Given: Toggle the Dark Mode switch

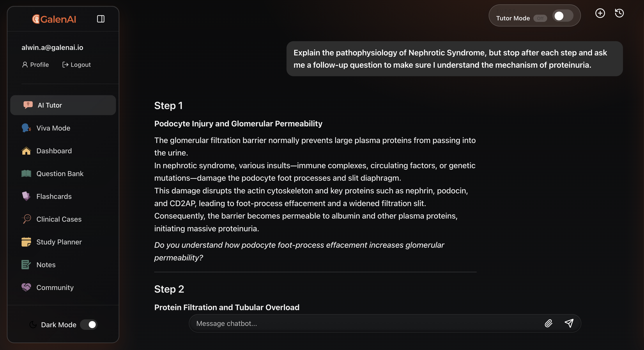Looking at the screenshot, I should (x=89, y=325).
